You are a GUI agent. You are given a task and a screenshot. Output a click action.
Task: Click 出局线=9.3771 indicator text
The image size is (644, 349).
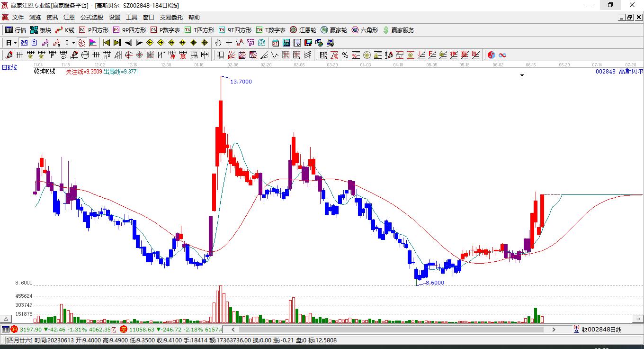coord(121,72)
